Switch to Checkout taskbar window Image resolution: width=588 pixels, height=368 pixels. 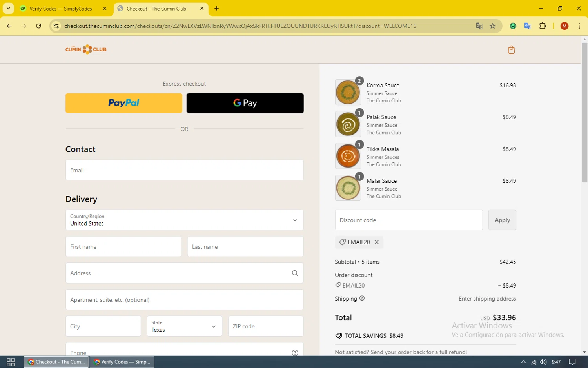coord(56,362)
